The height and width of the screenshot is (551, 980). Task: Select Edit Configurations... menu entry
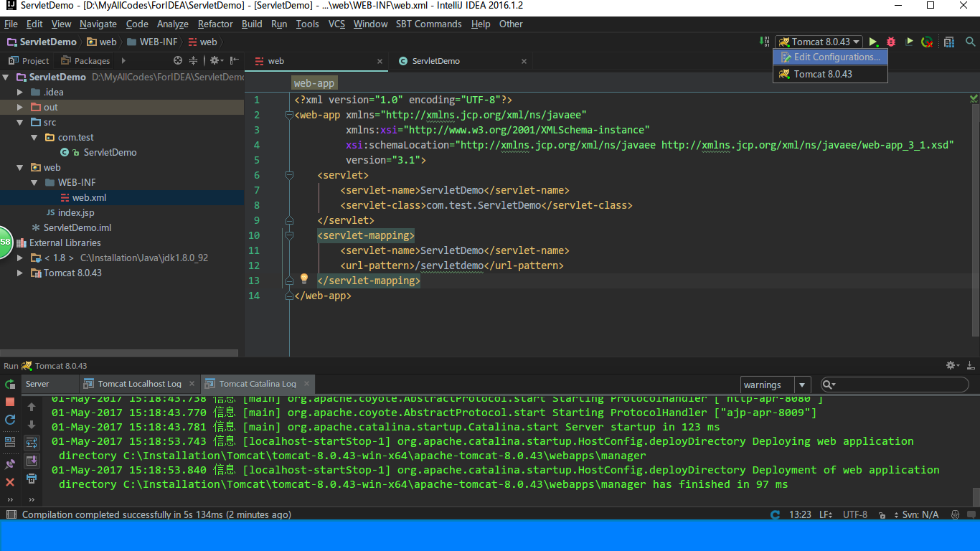tap(830, 57)
